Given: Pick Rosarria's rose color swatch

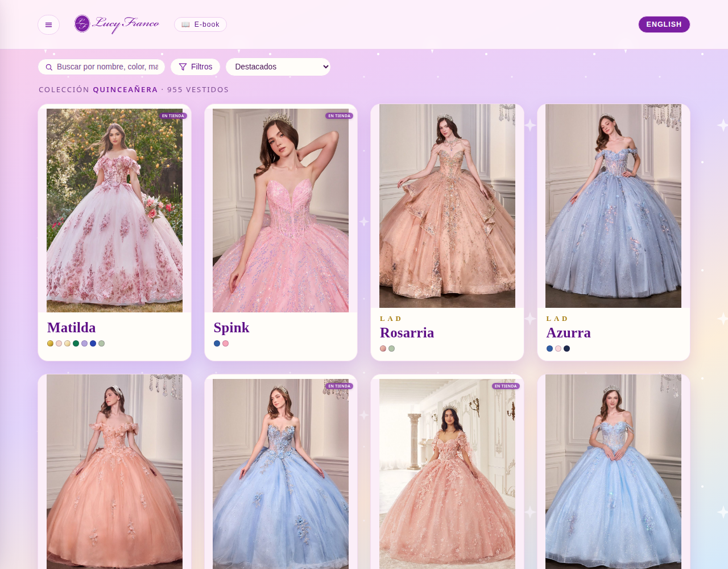Looking at the screenshot, I should click(383, 349).
